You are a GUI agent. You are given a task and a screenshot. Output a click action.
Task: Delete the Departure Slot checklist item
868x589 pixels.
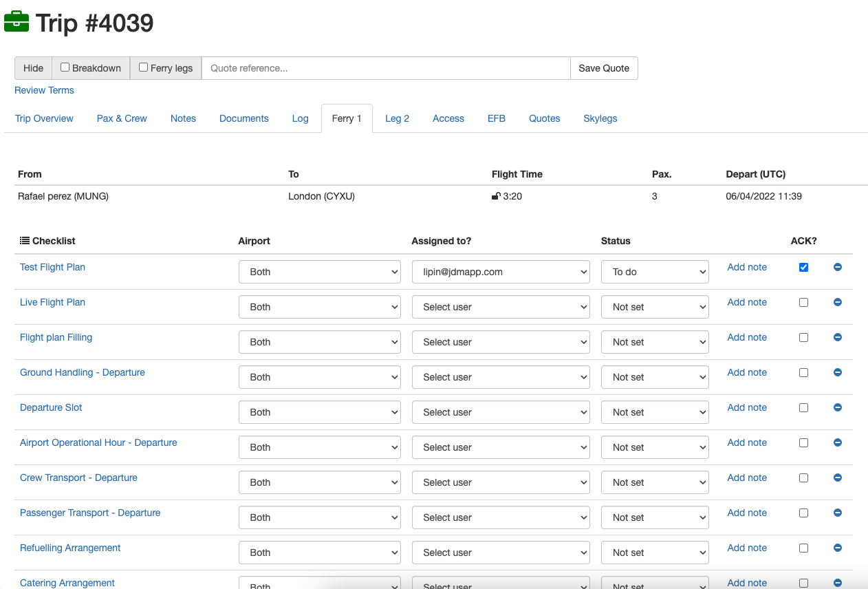coord(837,407)
